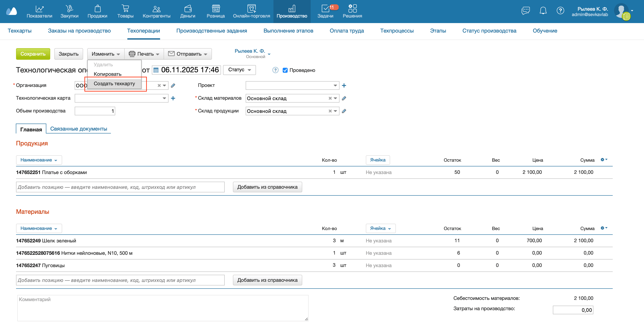Screen dimensions: 644x325
Task: Open Задачи section in top navigation
Action: (x=325, y=12)
